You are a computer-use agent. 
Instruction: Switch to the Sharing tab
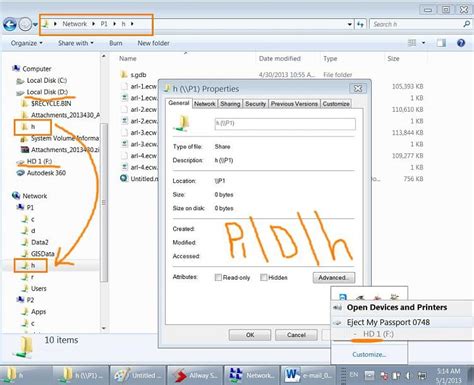click(x=230, y=104)
